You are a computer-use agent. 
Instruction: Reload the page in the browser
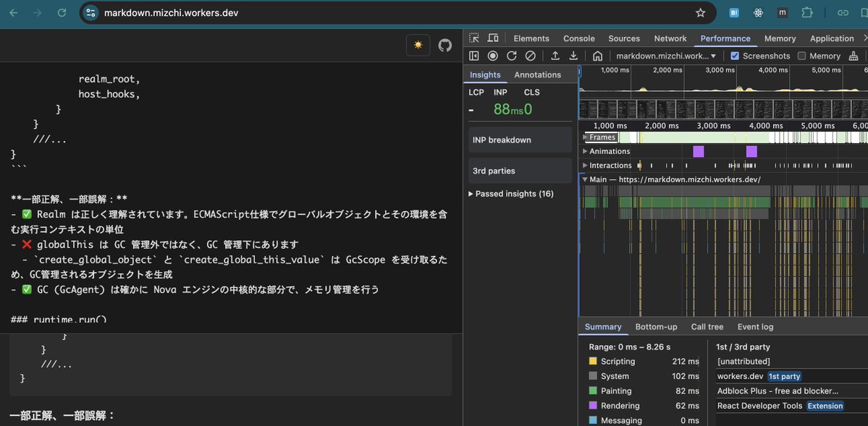(62, 13)
